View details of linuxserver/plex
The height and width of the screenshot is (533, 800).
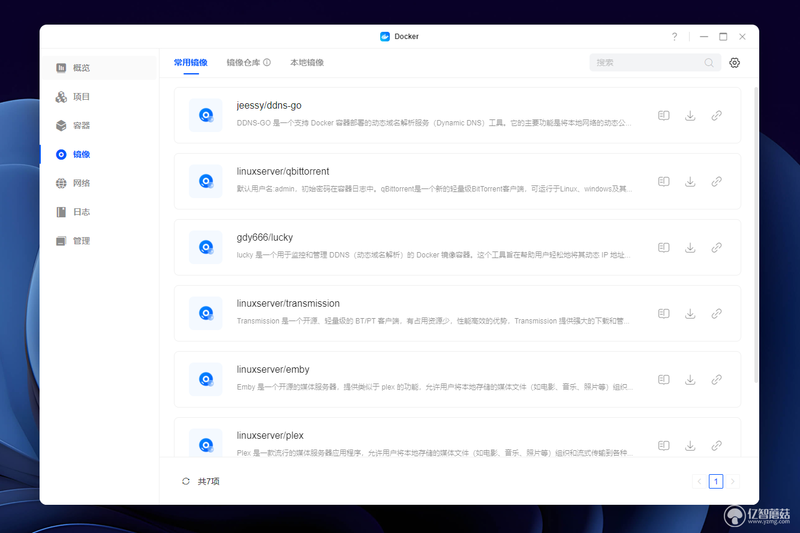[x=663, y=445]
